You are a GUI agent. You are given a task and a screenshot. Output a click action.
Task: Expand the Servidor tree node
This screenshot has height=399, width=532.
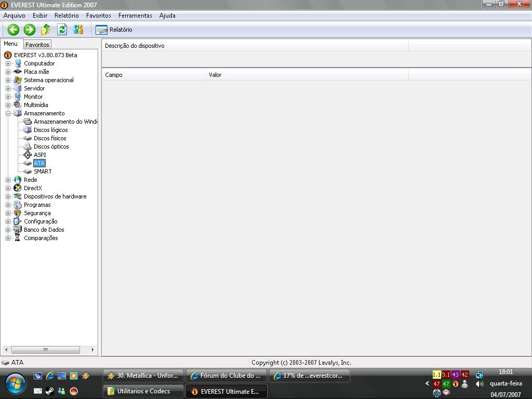click(x=8, y=88)
